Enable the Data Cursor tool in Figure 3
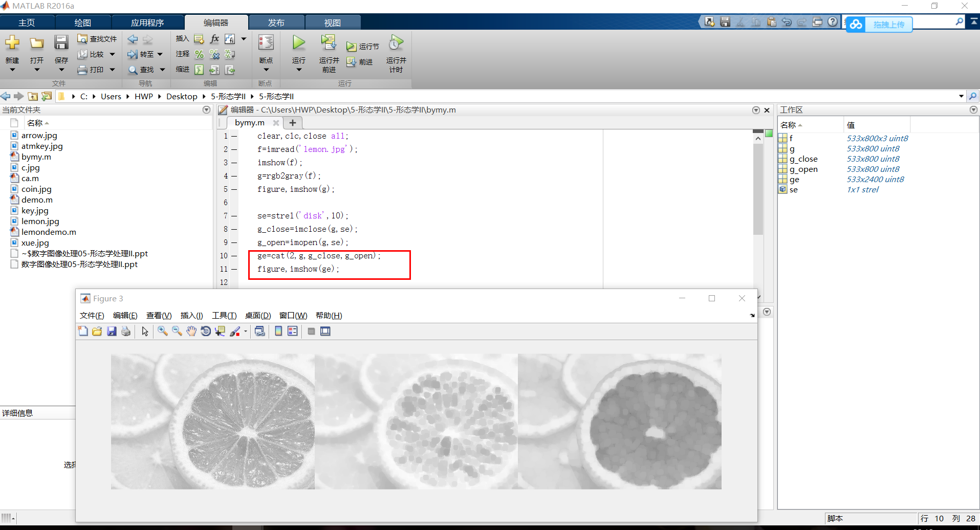Viewport: 980px width, 530px height. tap(220, 331)
